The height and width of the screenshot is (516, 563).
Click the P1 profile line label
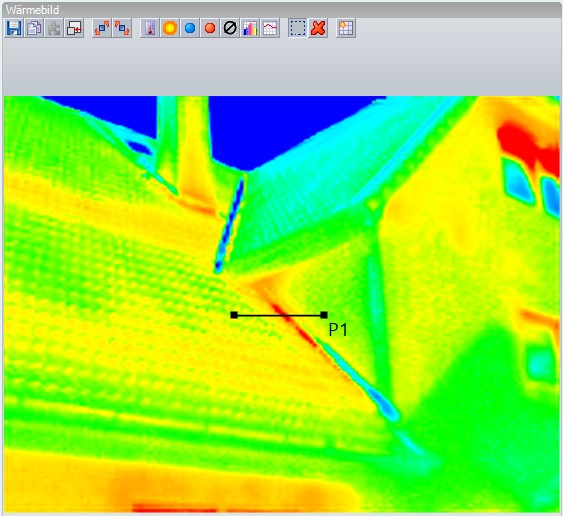(338, 330)
